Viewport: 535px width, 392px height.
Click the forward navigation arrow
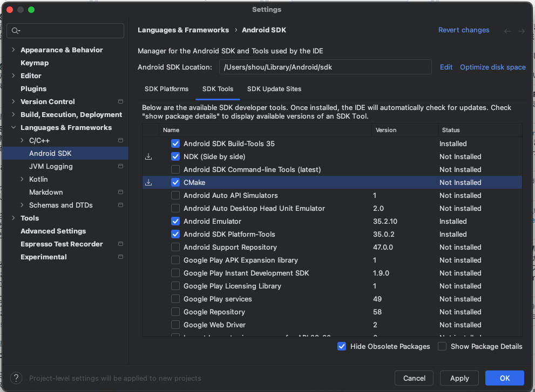pyautogui.click(x=521, y=31)
